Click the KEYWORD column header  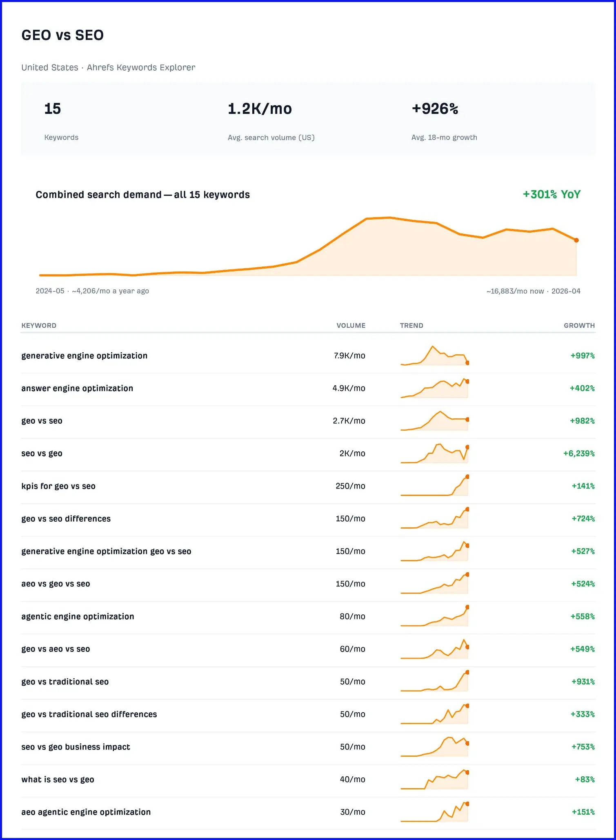coord(39,326)
